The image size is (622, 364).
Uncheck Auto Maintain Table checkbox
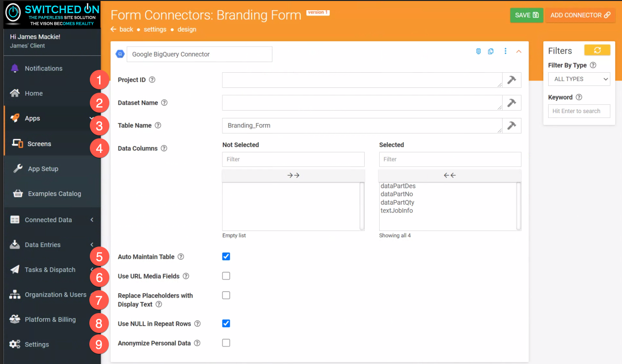point(226,256)
